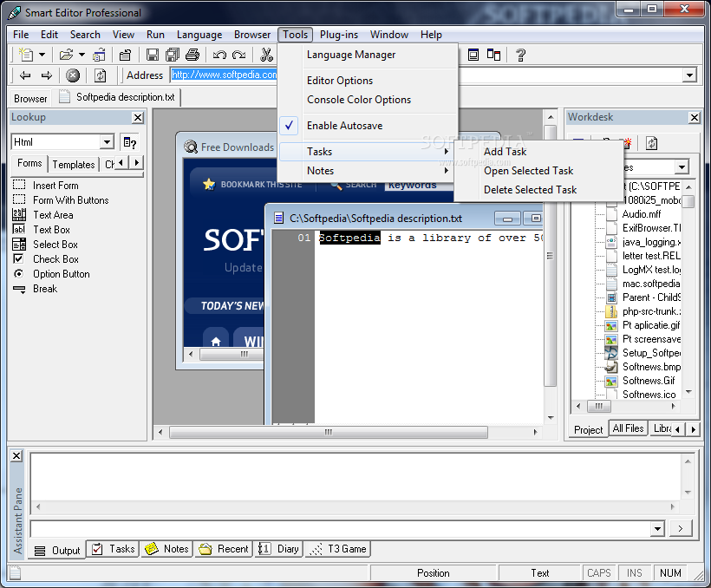
Task: Click the Save floppy disk icon
Action: point(153,55)
